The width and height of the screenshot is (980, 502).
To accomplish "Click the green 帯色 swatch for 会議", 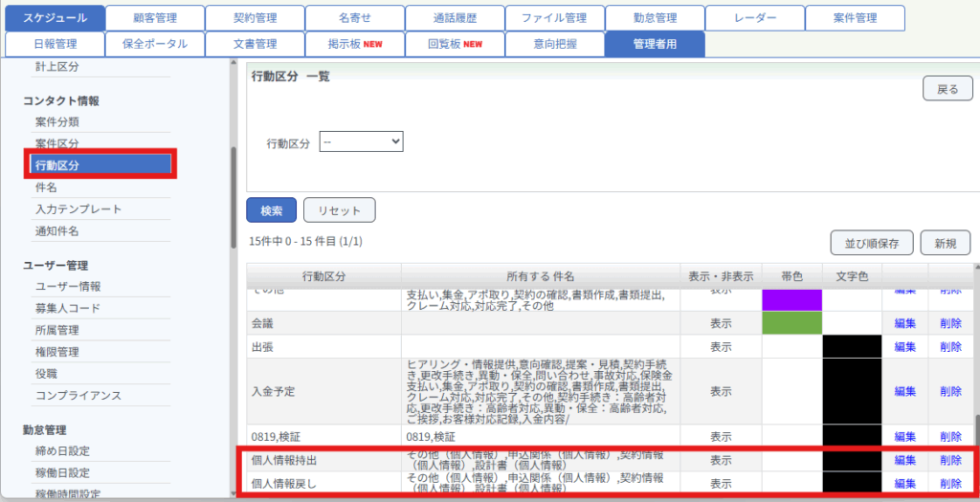I will tap(791, 323).
